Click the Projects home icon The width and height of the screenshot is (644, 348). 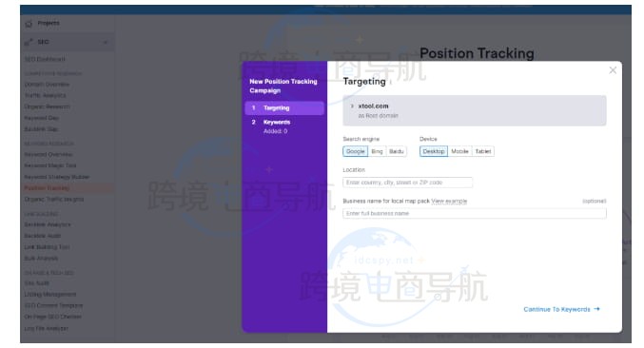(x=29, y=24)
